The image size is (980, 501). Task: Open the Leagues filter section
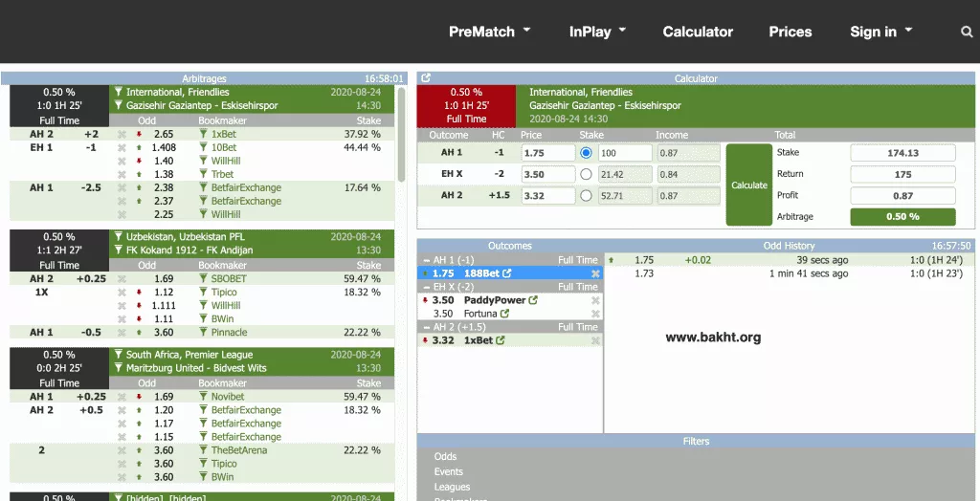(x=451, y=487)
